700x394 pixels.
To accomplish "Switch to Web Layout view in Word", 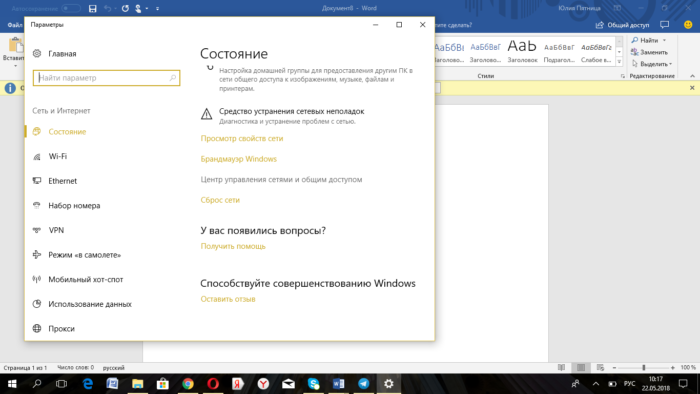I will (x=600, y=368).
